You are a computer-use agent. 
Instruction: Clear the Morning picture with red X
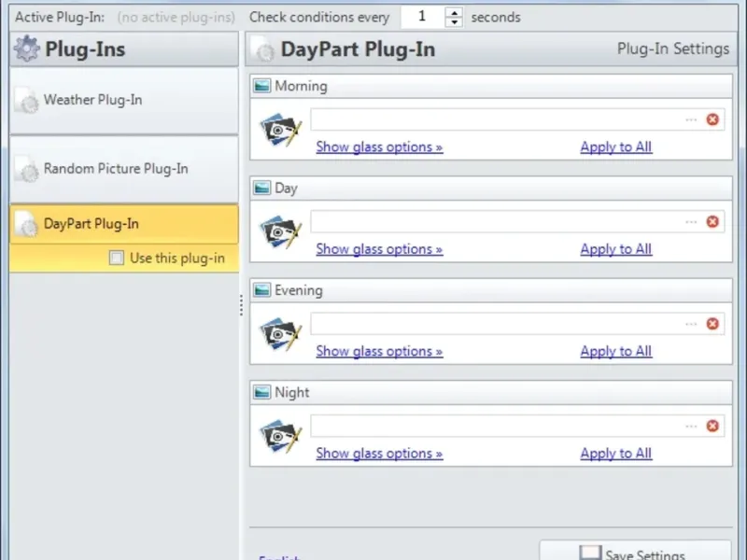[712, 119]
